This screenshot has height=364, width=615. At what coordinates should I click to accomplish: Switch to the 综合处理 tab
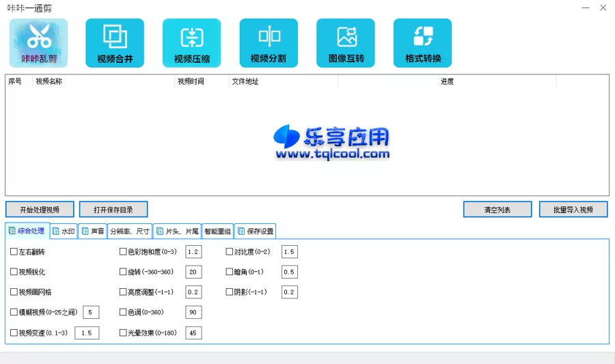pyautogui.click(x=27, y=231)
